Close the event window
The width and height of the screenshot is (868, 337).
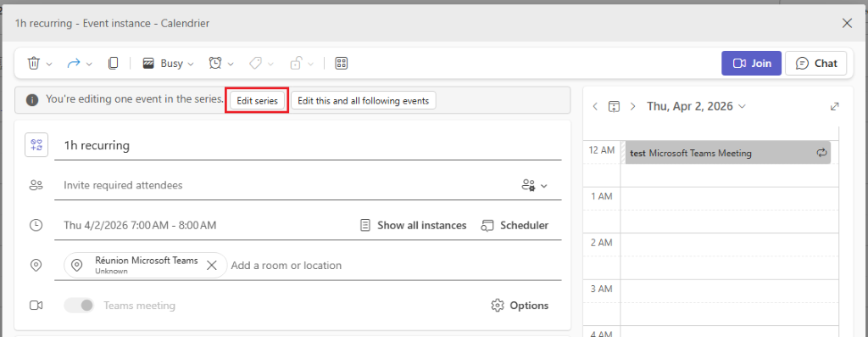coord(847,23)
